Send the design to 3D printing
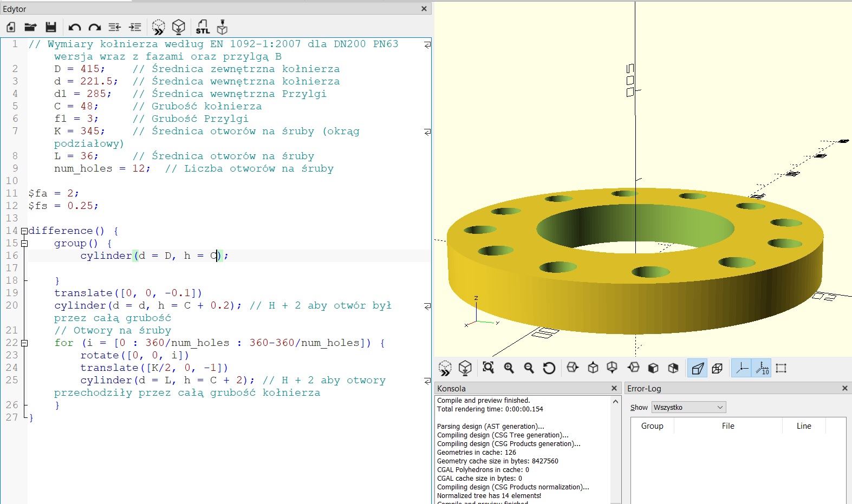Image resolution: width=852 pixels, height=504 pixels. pos(222,27)
